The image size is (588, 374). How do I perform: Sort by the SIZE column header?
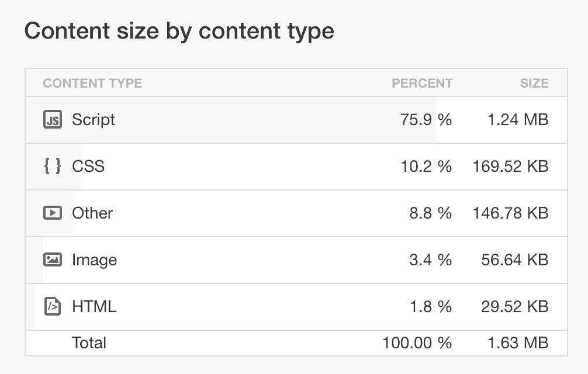point(534,83)
